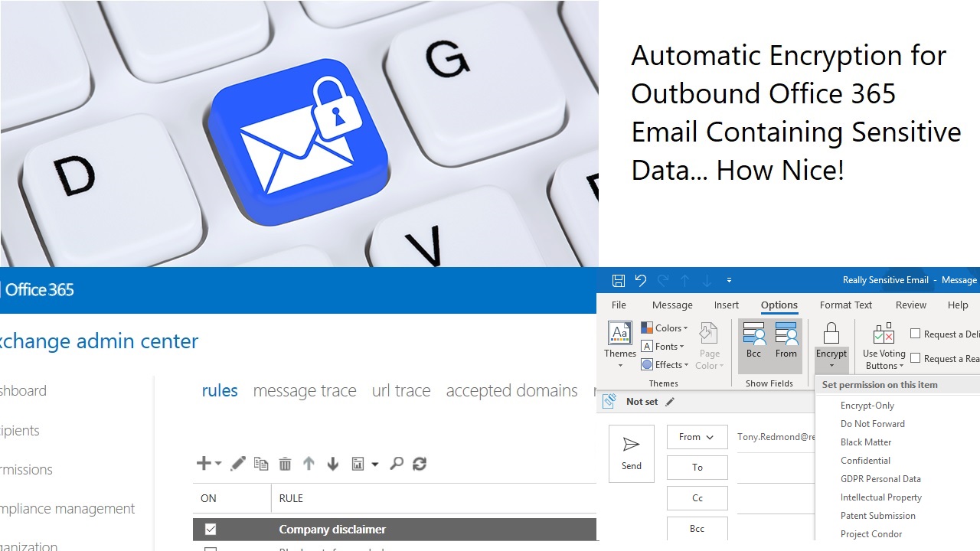Image resolution: width=980 pixels, height=551 pixels.
Task: Click the Cc recipients button
Action: (697, 497)
